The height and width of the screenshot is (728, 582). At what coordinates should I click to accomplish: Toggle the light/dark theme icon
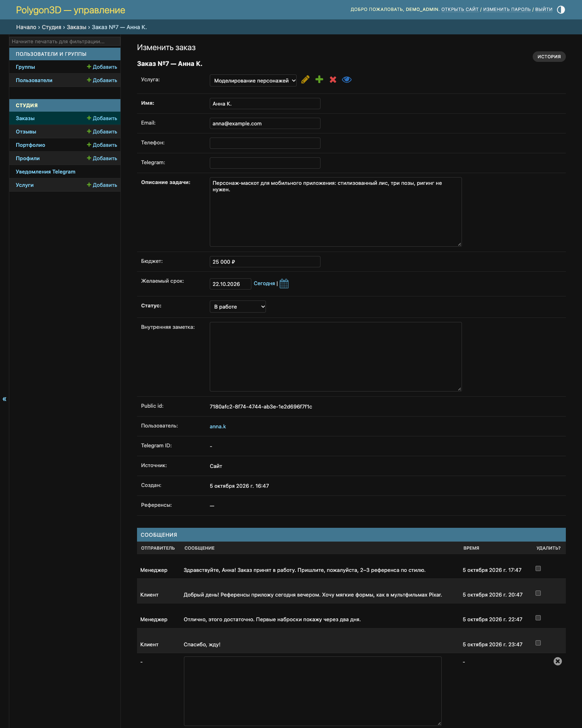pyautogui.click(x=561, y=10)
